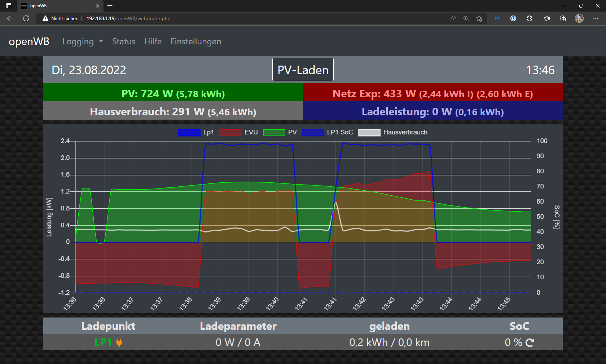Open the Status menu item
Viewport: 606px width, 364px height.
(x=124, y=41)
